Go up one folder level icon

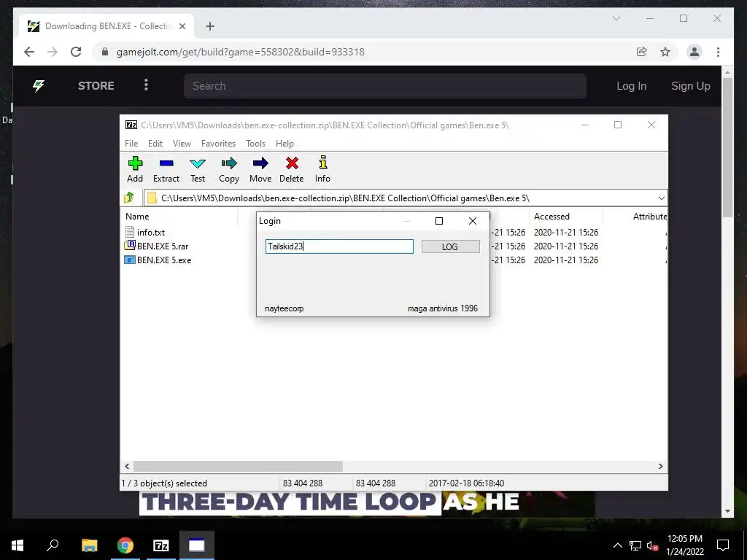coord(129,198)
